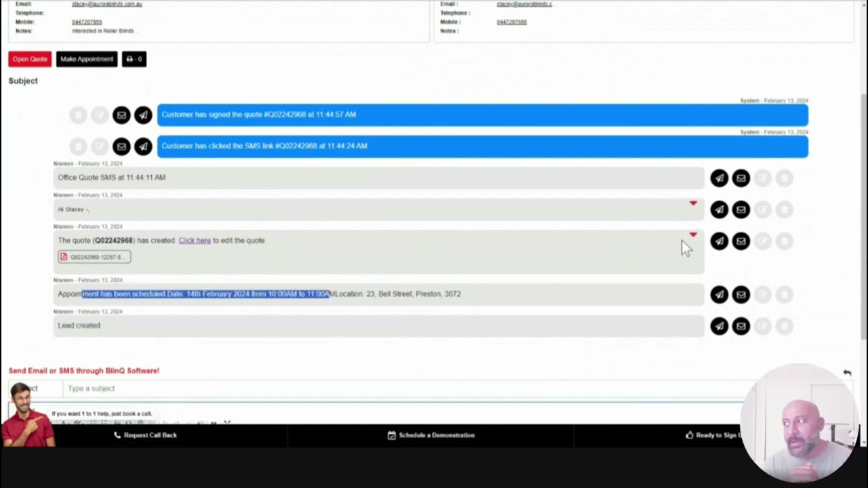Click Request Call Back in bottom bar
The height and width of the screenshot is (488, 868).
pyautogui.click(x=144, y=435)
